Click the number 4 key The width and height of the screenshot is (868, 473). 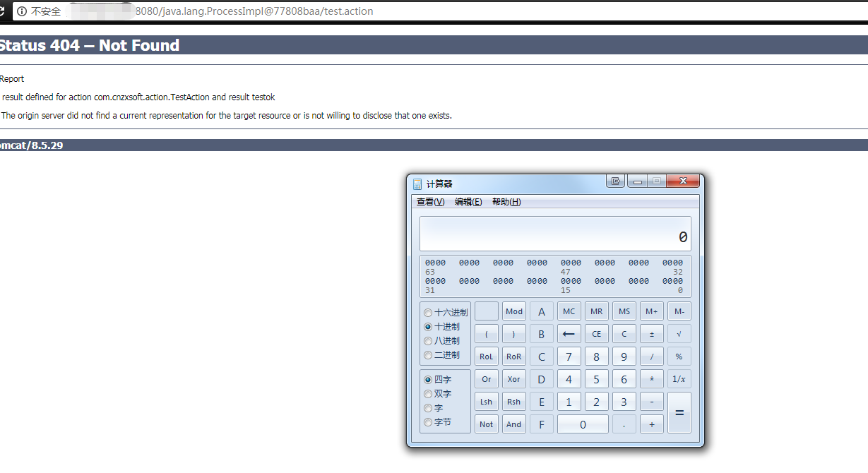[x=569, y=379]
